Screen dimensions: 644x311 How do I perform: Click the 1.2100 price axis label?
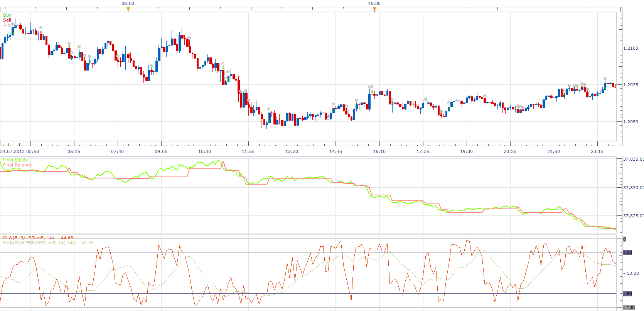tap(631, 48)
